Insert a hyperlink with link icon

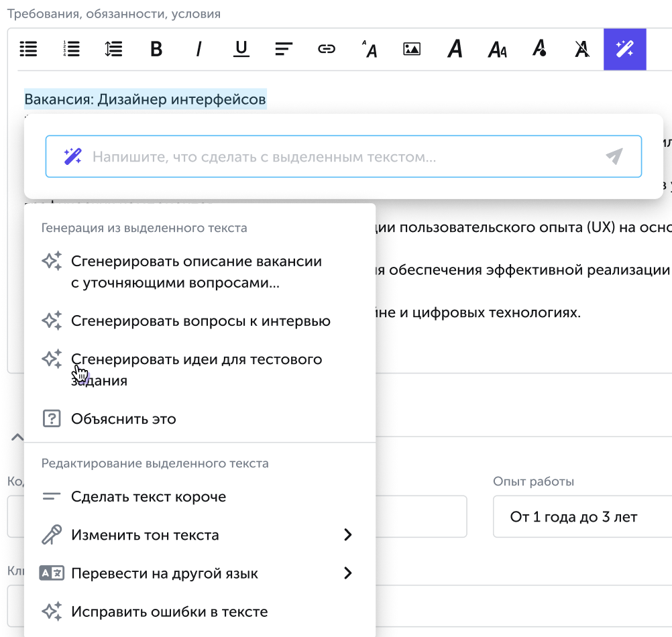pyautogui.click(x=327, y=49)
